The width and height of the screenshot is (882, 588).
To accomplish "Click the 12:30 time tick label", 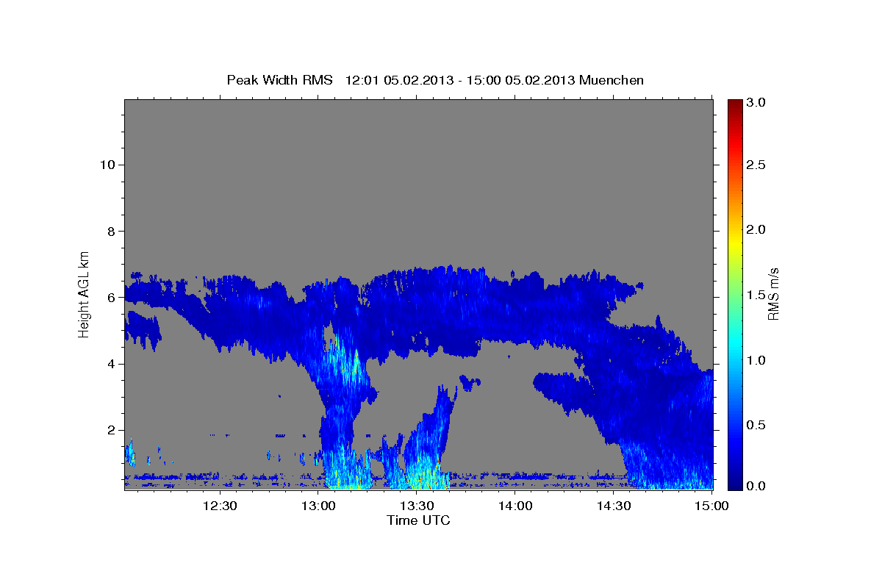I will tap(220, 506).
